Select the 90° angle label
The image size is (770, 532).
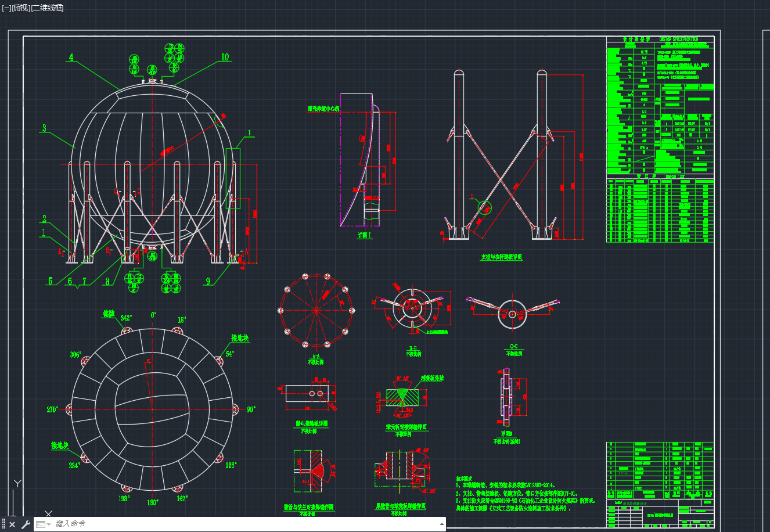[x=251, y=409]
